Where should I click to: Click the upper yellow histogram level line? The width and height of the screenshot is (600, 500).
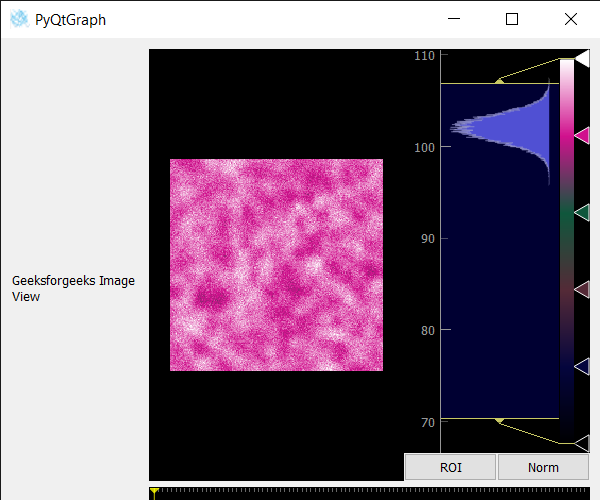[500, 83]
